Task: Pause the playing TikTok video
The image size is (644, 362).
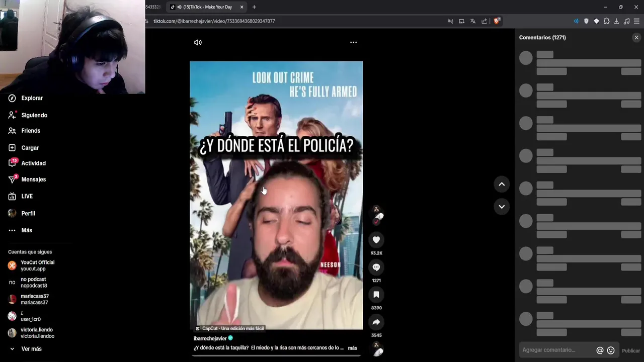Action: pyautogui.click(x=276, y=195)
